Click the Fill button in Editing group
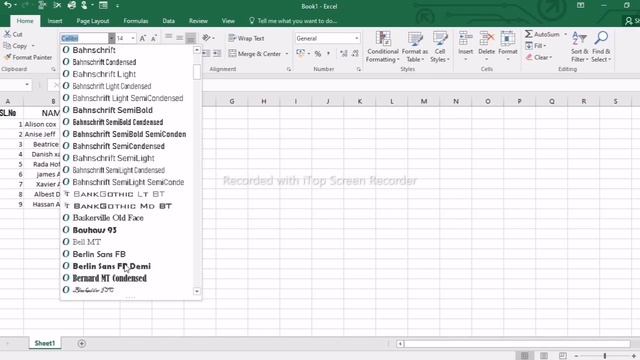This screenshot has width=640, height=360. pos(536,46)
